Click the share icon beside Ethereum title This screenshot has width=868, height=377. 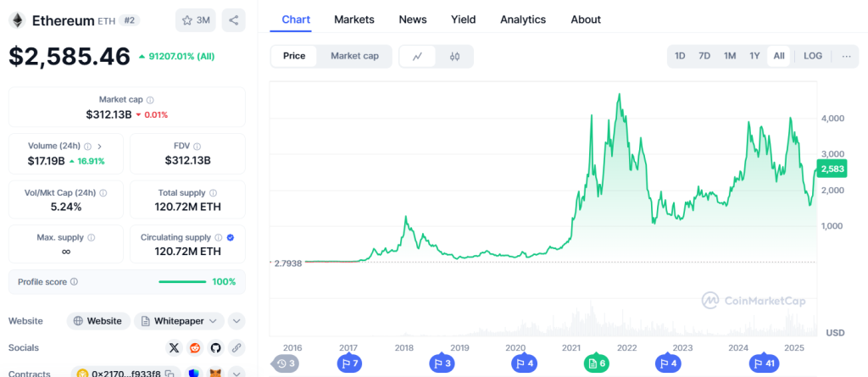[233, 20]
